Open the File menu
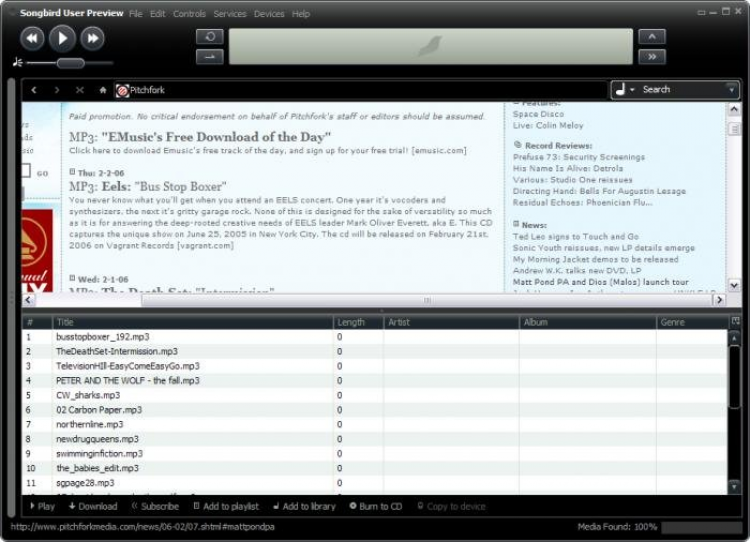 (136, 14)
